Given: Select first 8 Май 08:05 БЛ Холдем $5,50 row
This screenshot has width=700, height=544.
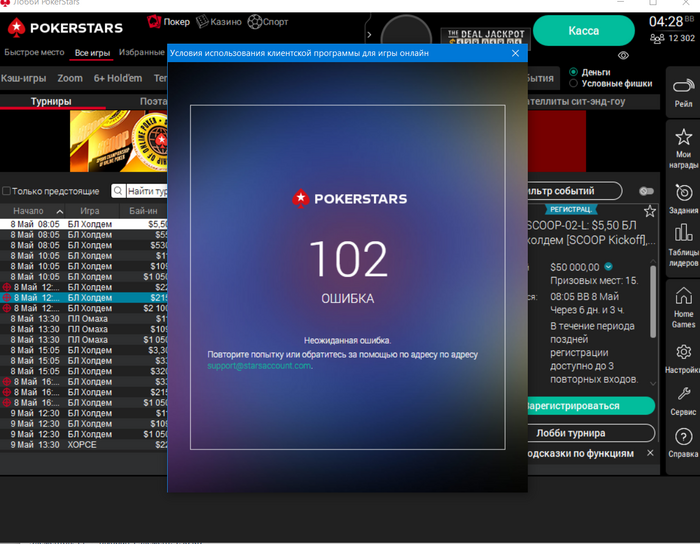Looking at the screenshot, I should pyautogui.click(x=83, y=224).
